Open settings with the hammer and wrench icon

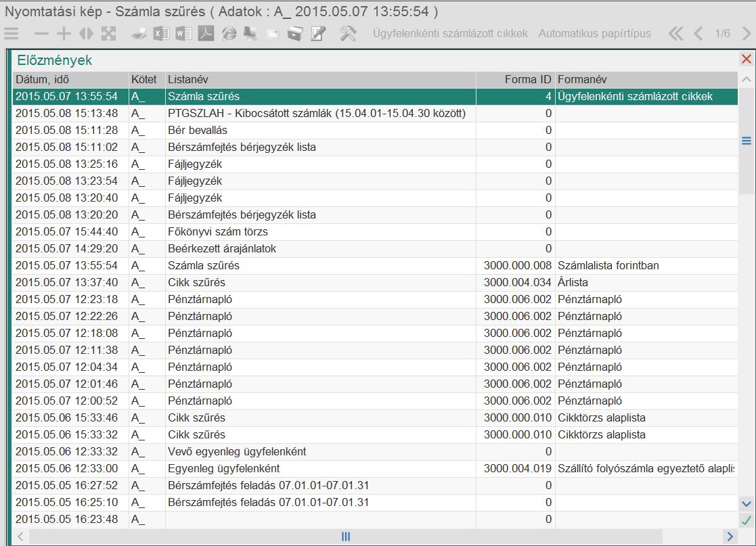[x=348, y=34]
